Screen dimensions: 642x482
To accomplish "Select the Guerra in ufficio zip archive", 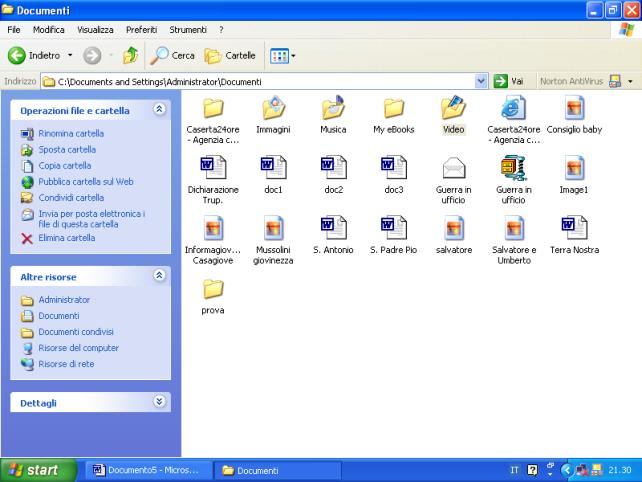I will click(513, 180).
